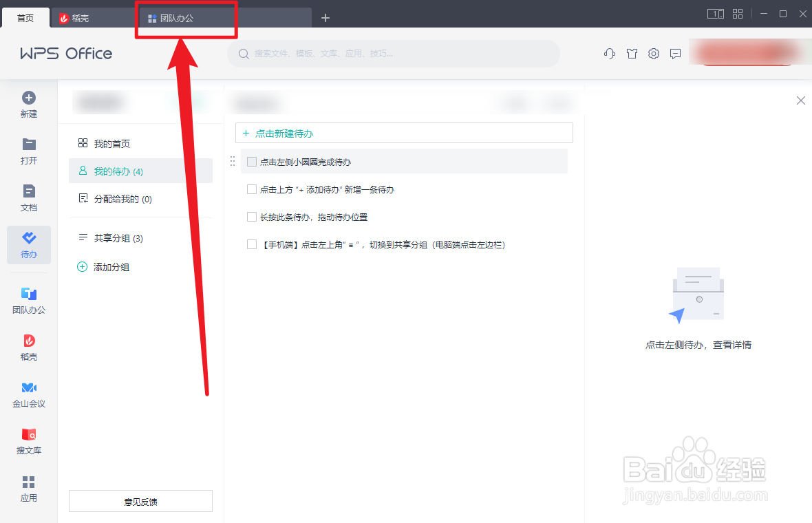Open the tab overview grid icon
The height and width of the screenshot is (523, 812).
click(738, 13)
